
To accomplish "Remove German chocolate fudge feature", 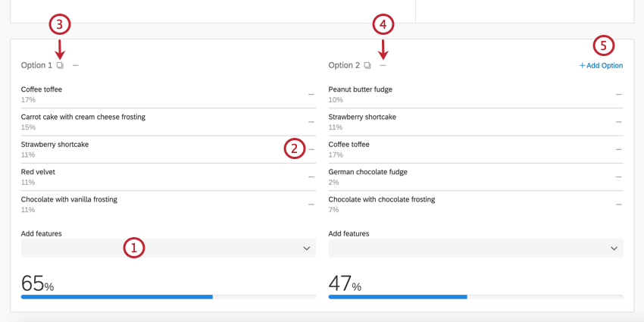I will pos(618,177).
